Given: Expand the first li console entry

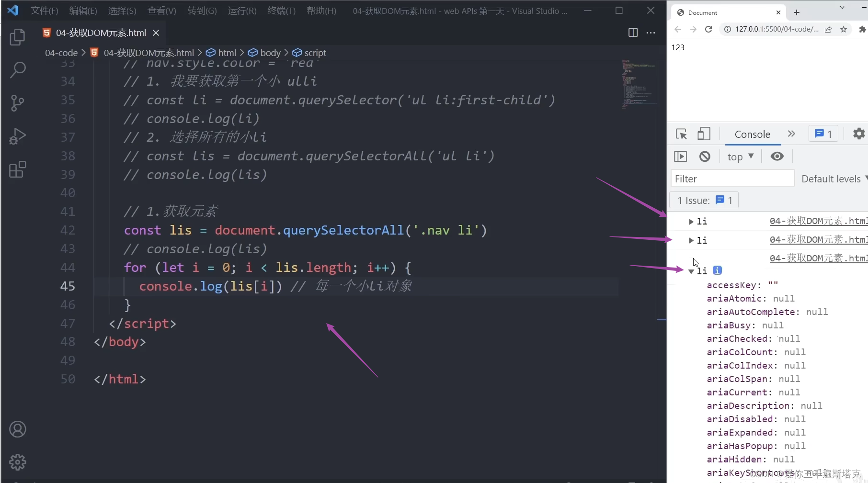Looking at the screenshot, I should [x=691, y=221].
